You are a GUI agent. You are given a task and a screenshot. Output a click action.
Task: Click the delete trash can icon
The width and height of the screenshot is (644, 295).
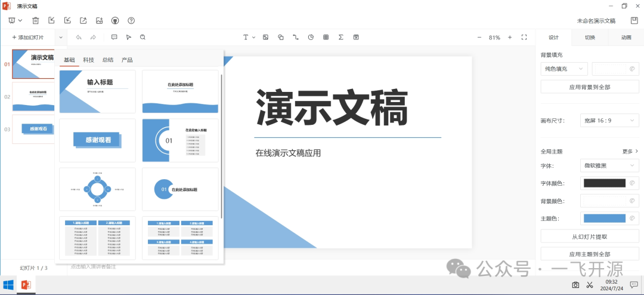[x=36, y=21]
